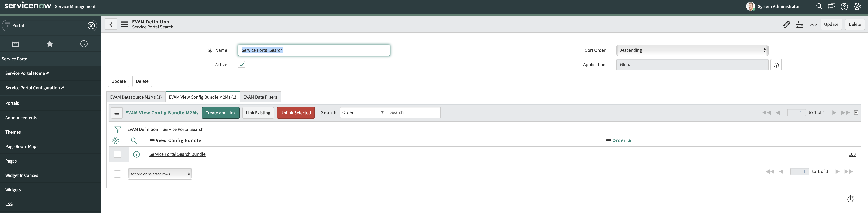
Task: Open the Personalize Form sliders icon
Action: (x=800, y=24)
